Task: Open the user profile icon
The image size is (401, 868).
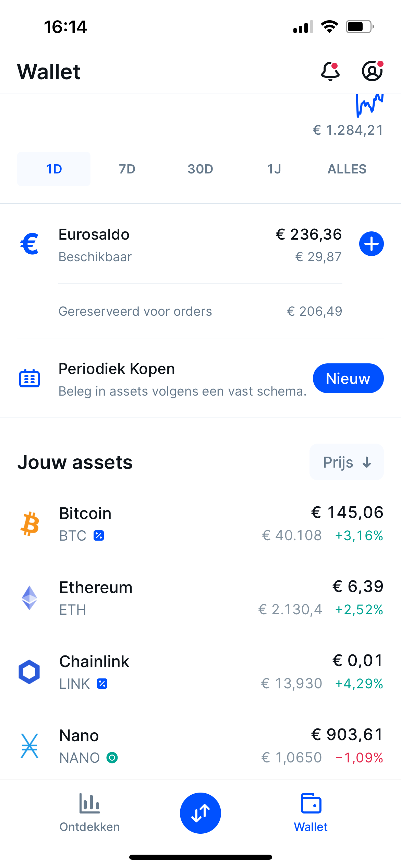Action: [373, 71]
